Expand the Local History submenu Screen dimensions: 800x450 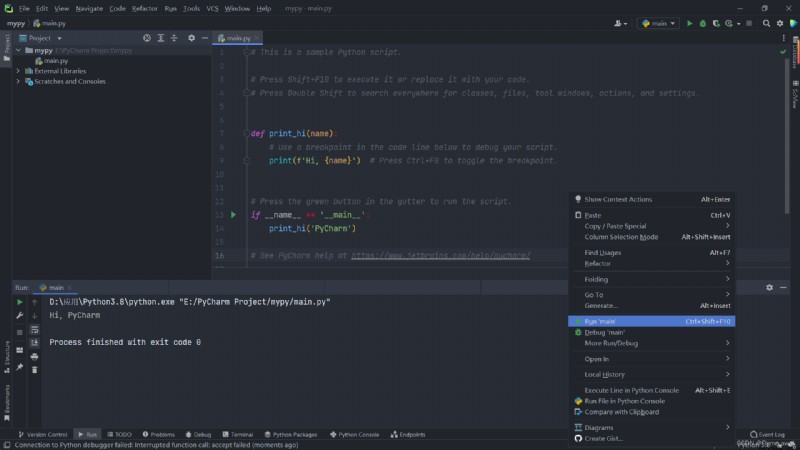coord(652,374)
